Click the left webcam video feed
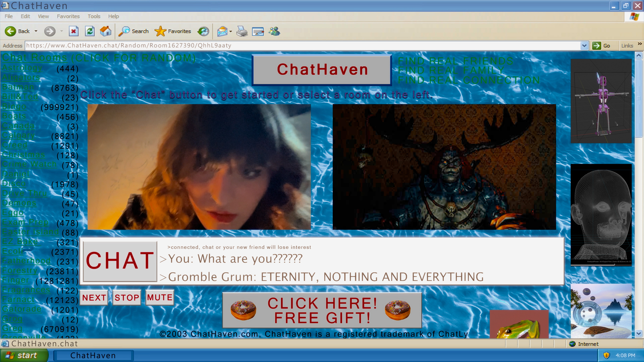This screenshot has width=644, height=362. coord(199,167)
